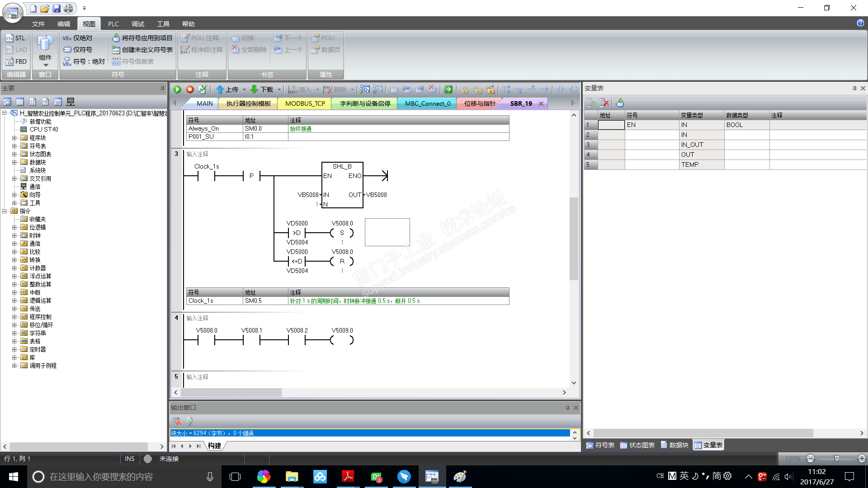Image resolution: width=868 pixels, height=488 pixels.
Task: Switch editor to STL view
Action: click(16, 38)
